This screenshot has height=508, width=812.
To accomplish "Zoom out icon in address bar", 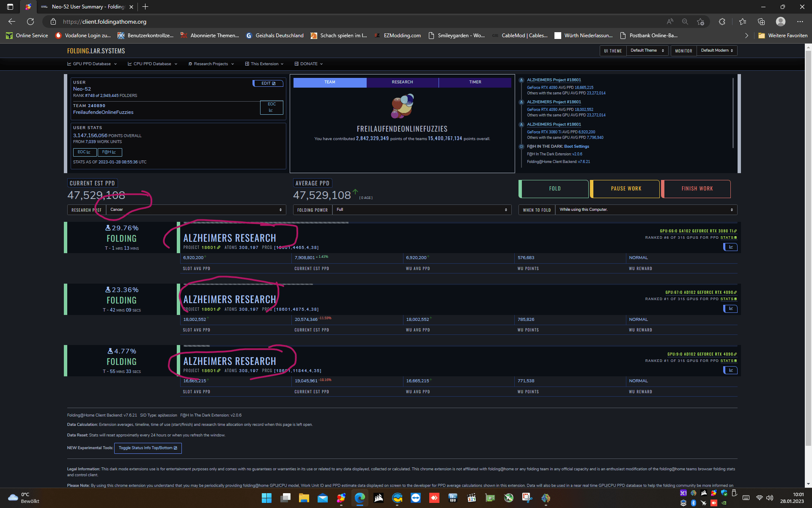I will pos(685,22).
